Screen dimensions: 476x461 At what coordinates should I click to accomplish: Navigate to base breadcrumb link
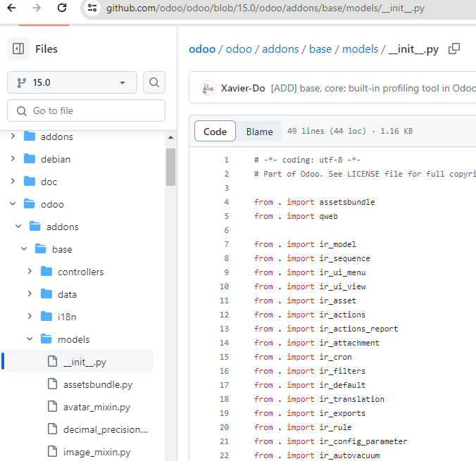(x=320, y=49)
